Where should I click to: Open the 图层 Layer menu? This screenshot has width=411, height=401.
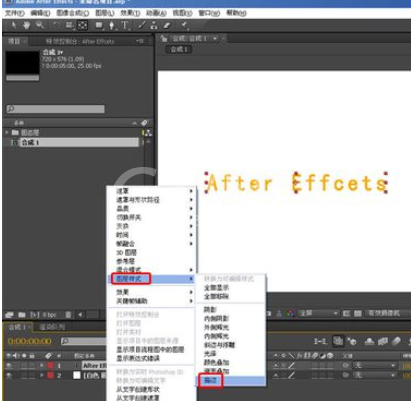(105, 13)
